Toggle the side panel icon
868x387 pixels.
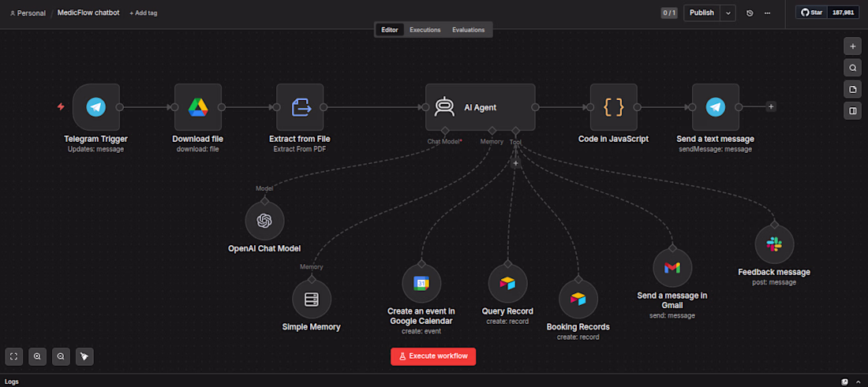tap(852, 110)
